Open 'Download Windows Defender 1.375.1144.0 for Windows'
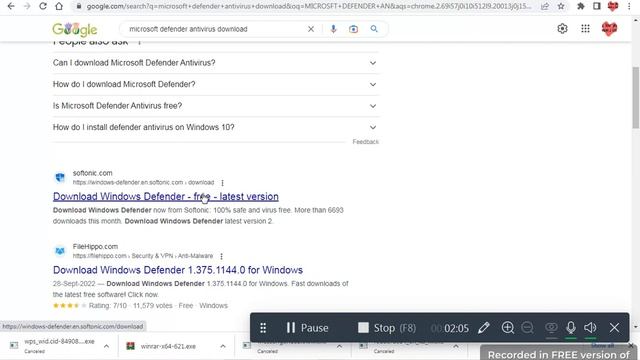The height and width of the screenshot is (360, 640). pyautogui.click(x=178, y=270)
